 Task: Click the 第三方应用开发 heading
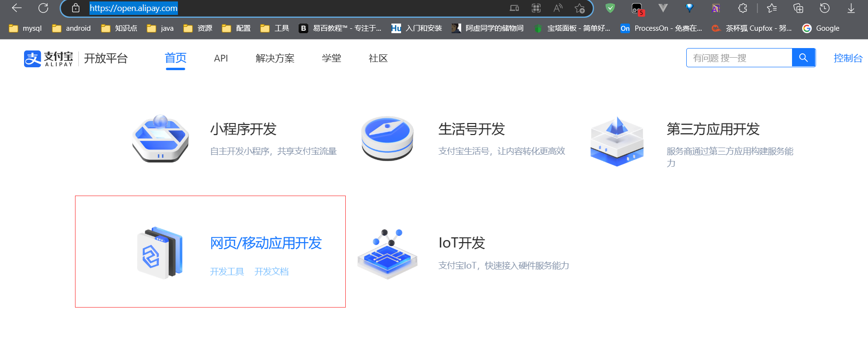point(713,129)
